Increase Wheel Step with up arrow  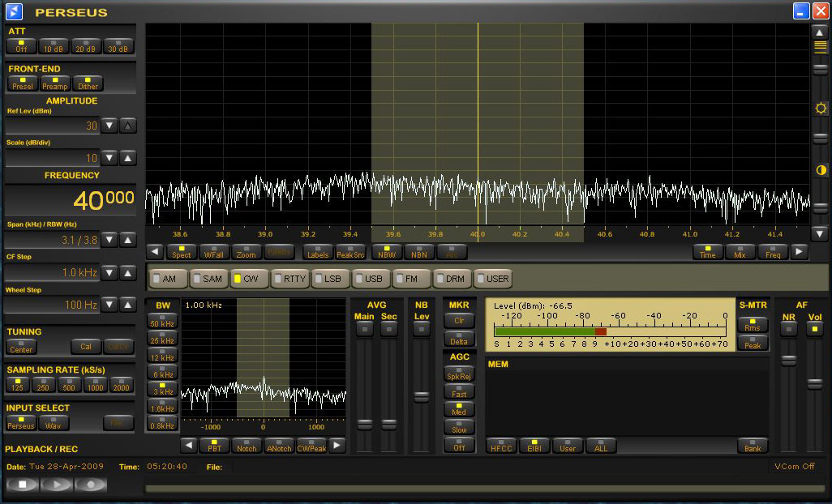[x=128, y=305]
